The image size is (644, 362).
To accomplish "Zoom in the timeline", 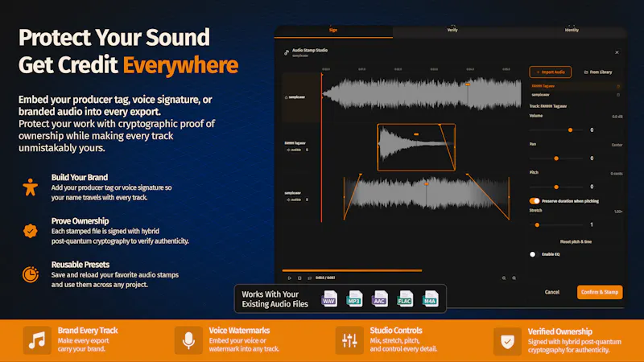I will coord(514,278).
